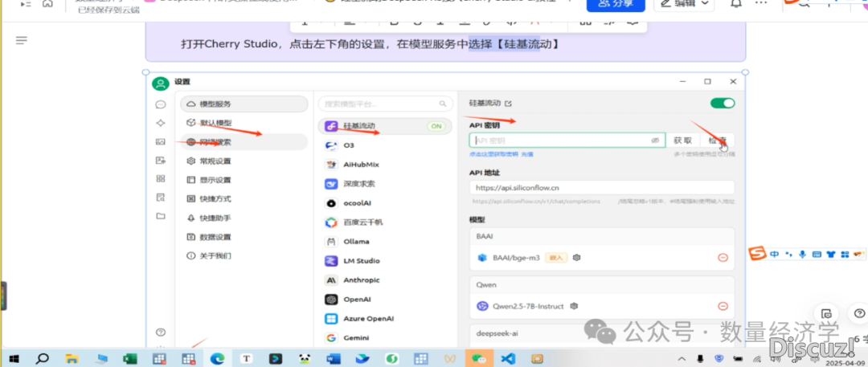
Task: Click the API 地址 field with siliconflow URL
Action: coord(602,188)
